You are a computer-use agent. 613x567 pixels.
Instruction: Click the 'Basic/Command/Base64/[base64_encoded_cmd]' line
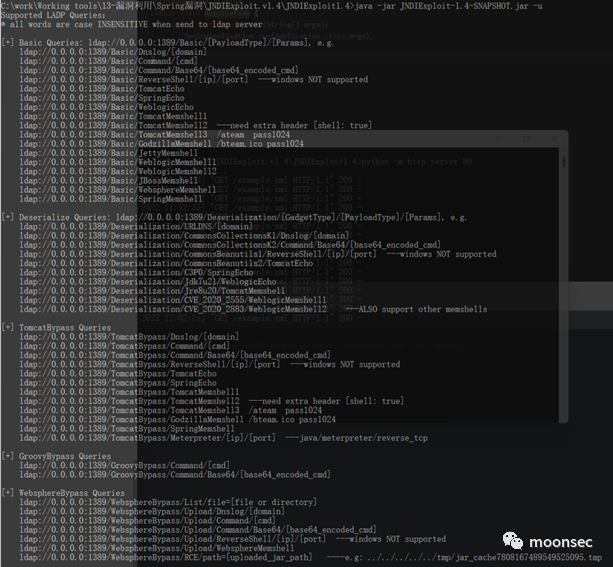(159, 70)
